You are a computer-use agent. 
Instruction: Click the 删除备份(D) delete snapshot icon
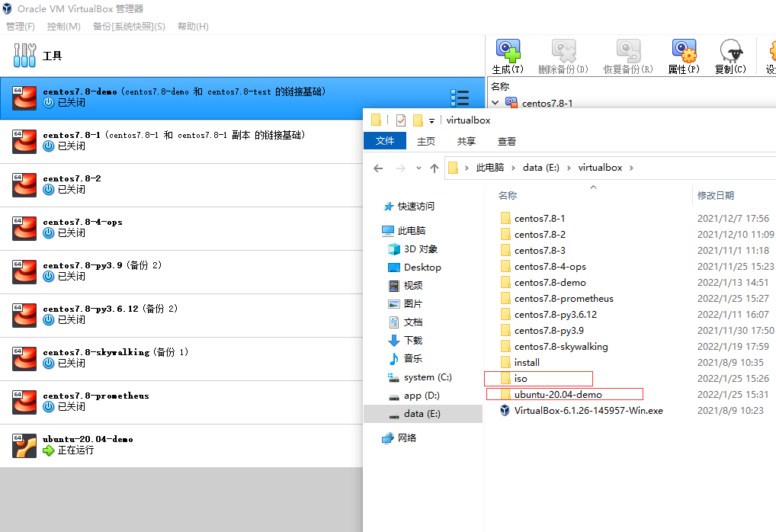[563, 51]
